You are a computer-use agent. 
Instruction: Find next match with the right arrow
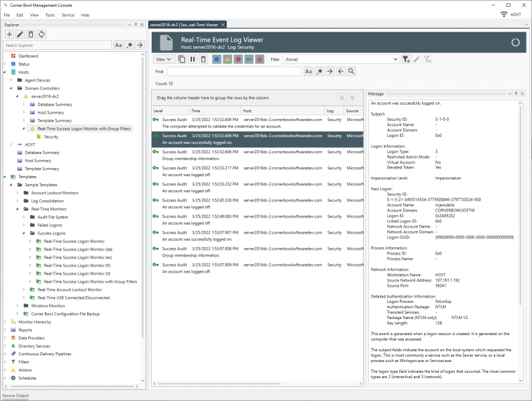[330, 71]
